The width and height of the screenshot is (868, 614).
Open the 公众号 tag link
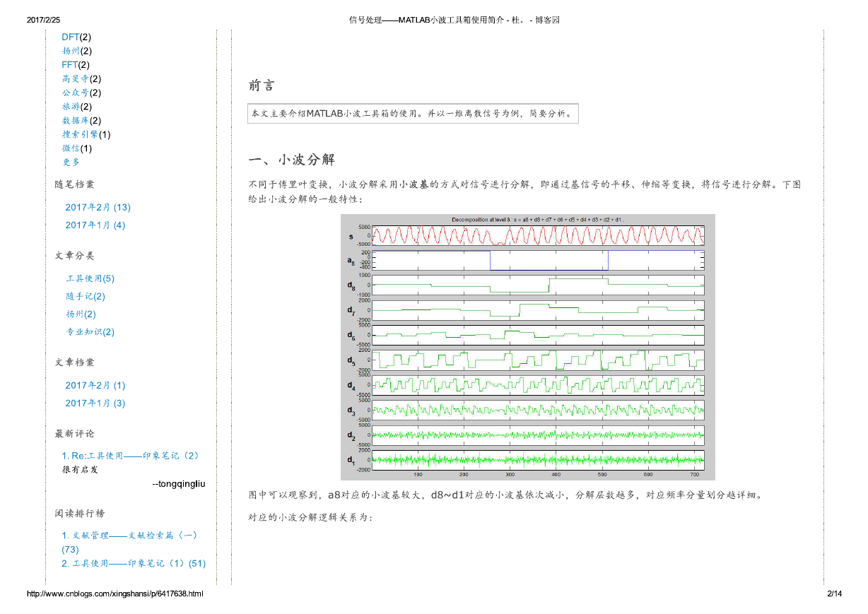pyautogui.click(x=76, y=93)
